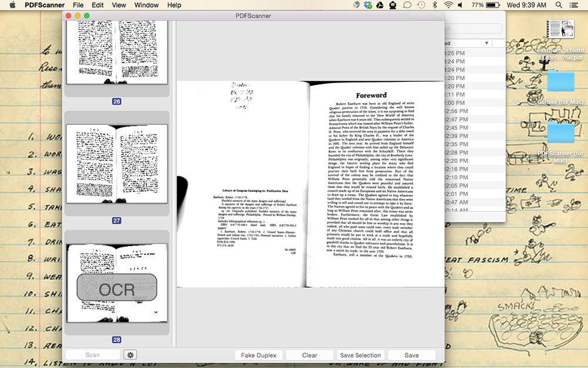Click the Save Selection button

360,355
